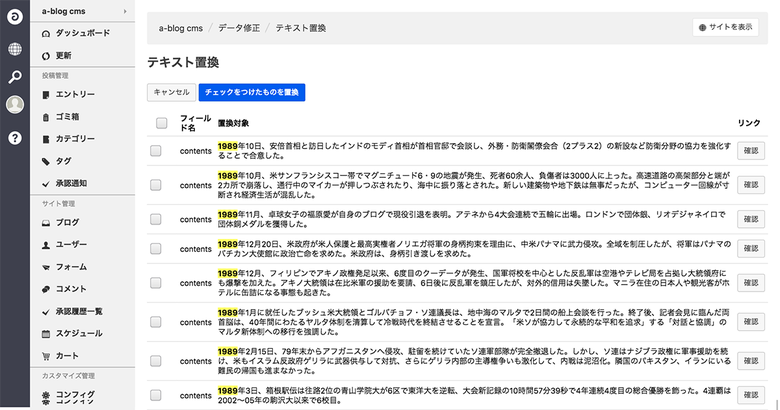Click 確認 button for フィリピン row
The image size is (780, 410).
click(x=751, y=283)
